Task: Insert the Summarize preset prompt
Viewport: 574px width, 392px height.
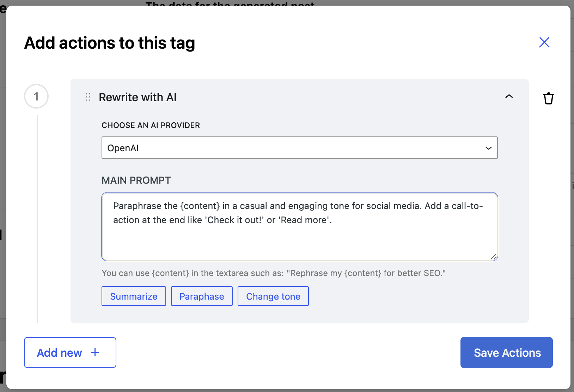Action: tap(134, 296)
